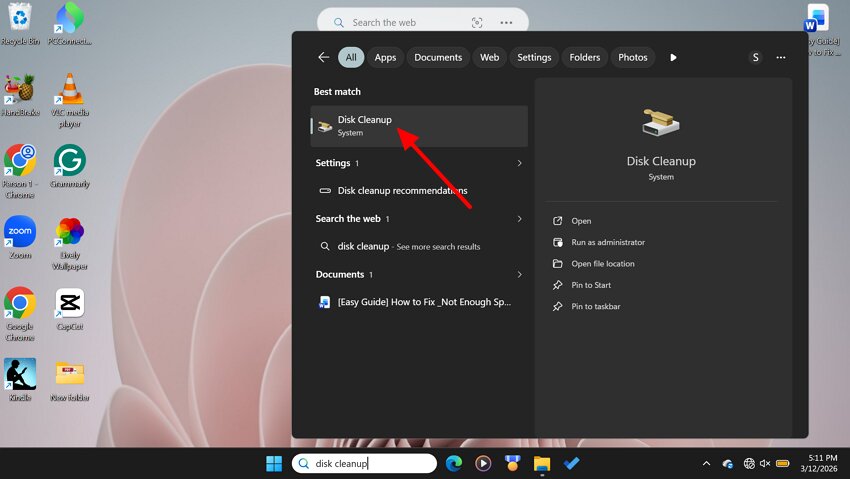The image size is (850, 479).
Task: Click the battery tray icon
Action: point(782,463)
